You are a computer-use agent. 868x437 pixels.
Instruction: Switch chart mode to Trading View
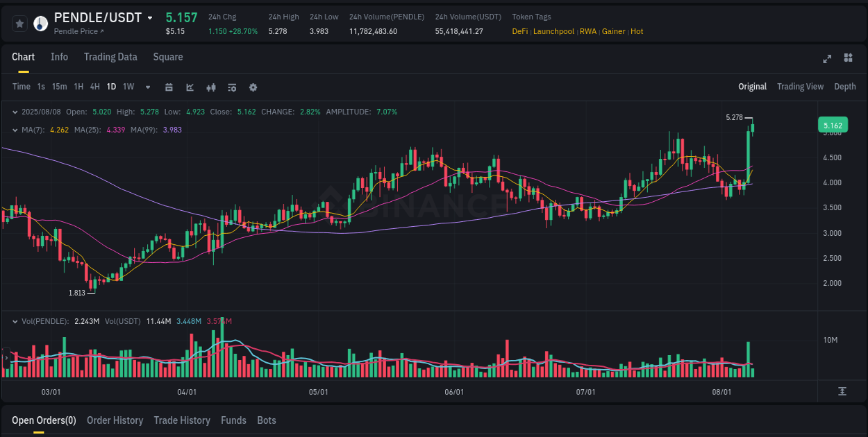pos(800,87)
